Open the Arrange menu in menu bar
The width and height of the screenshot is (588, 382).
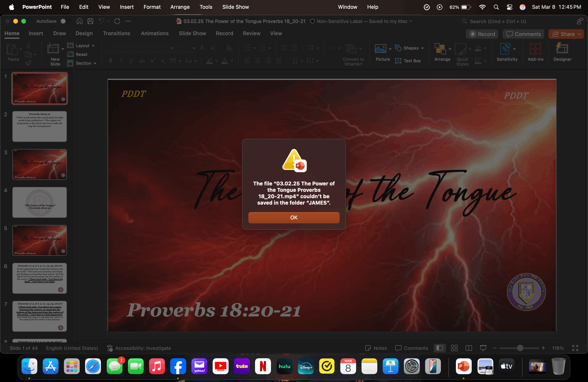(x=180, y=7)
